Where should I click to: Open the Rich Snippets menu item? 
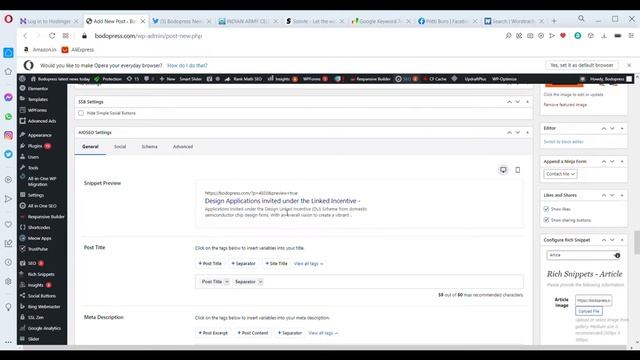tap(41, 274)
